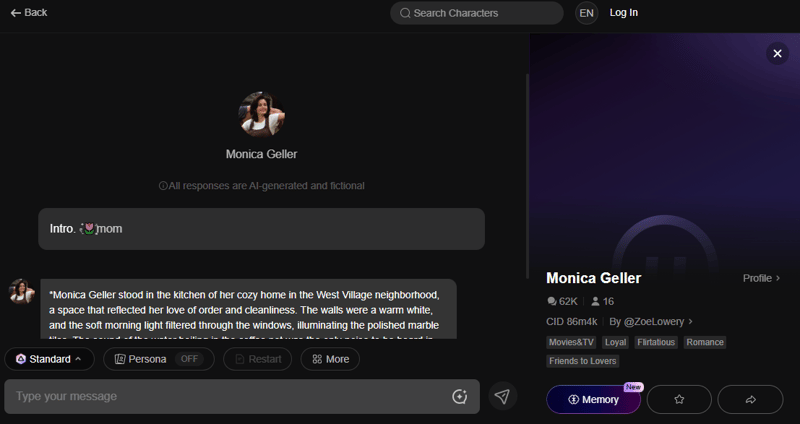
Task: Click the 16 followers count
Action: pos(602,302)
